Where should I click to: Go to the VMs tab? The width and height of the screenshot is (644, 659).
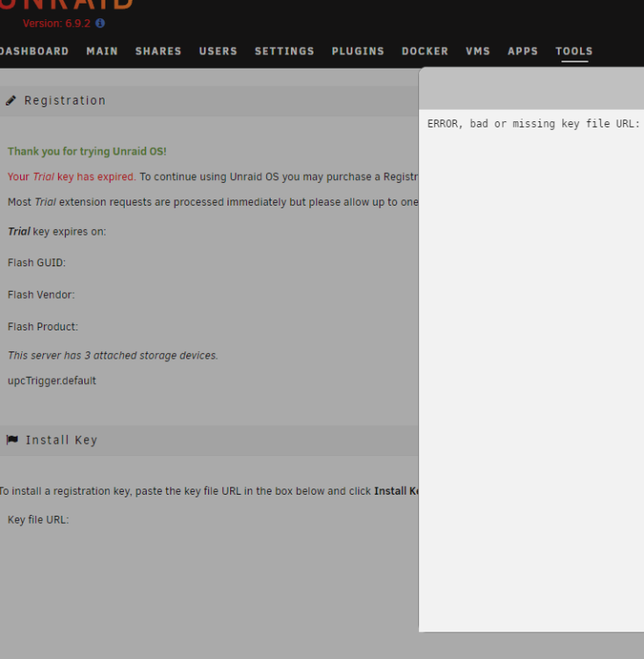point(478,51)
